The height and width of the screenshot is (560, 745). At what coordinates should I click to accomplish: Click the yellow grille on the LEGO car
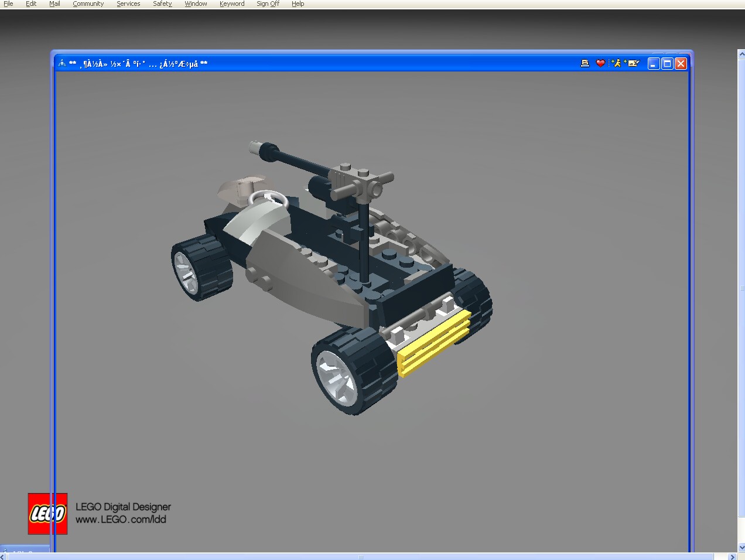coord(433,343)
